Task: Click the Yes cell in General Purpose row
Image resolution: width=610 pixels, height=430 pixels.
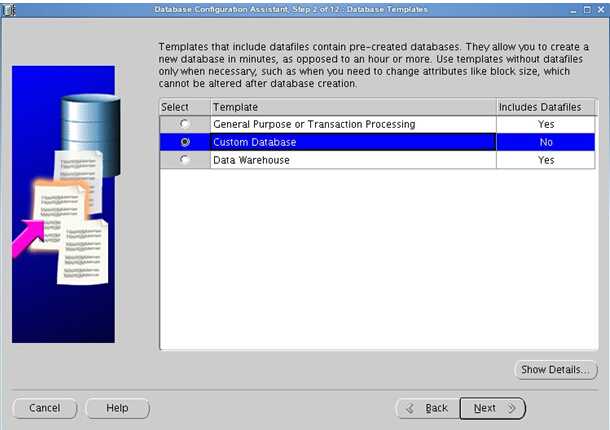Action: pyautogui.click(x=546, y=124)
